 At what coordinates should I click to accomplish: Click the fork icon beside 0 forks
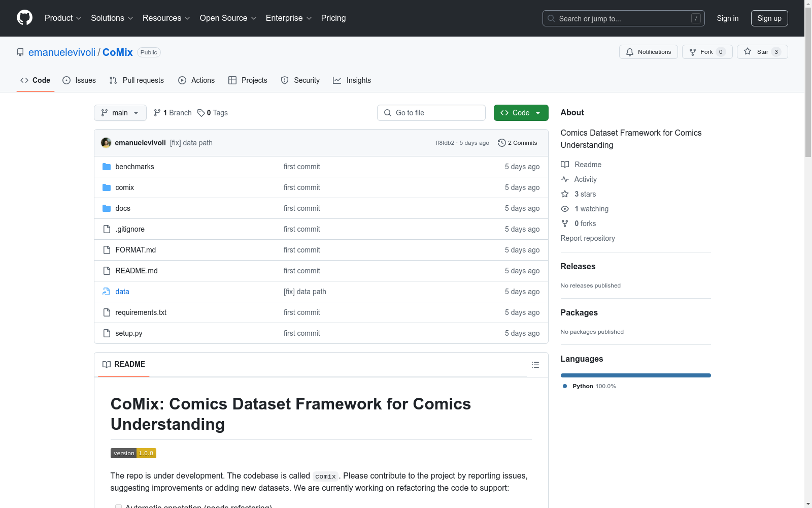point(565,224)
